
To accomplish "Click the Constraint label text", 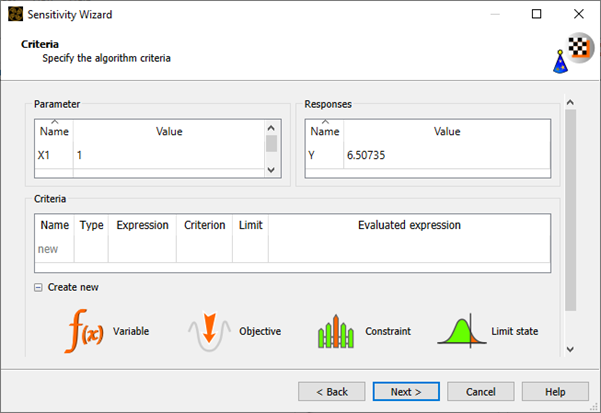I will 388,331.
